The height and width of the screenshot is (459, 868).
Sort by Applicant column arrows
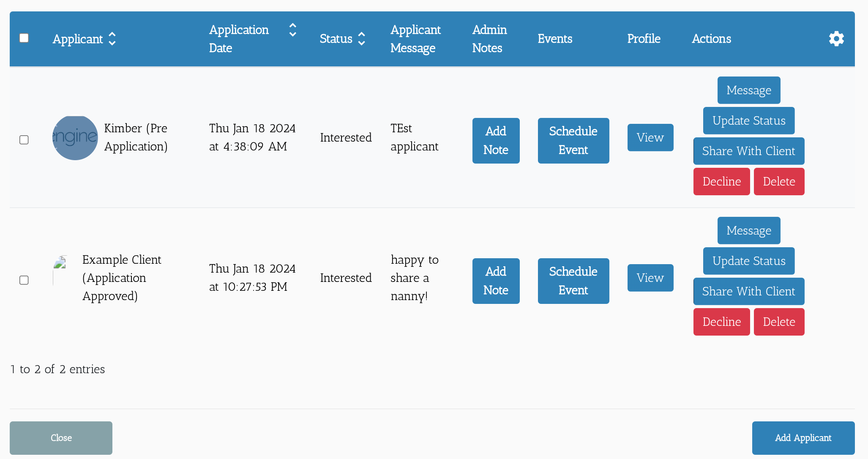coord(112,38)
